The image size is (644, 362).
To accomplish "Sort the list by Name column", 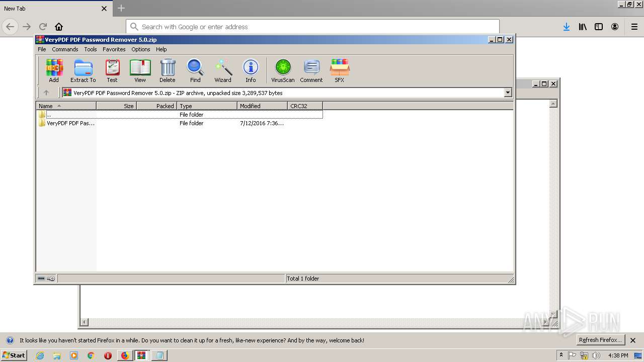I will (66, 106).
